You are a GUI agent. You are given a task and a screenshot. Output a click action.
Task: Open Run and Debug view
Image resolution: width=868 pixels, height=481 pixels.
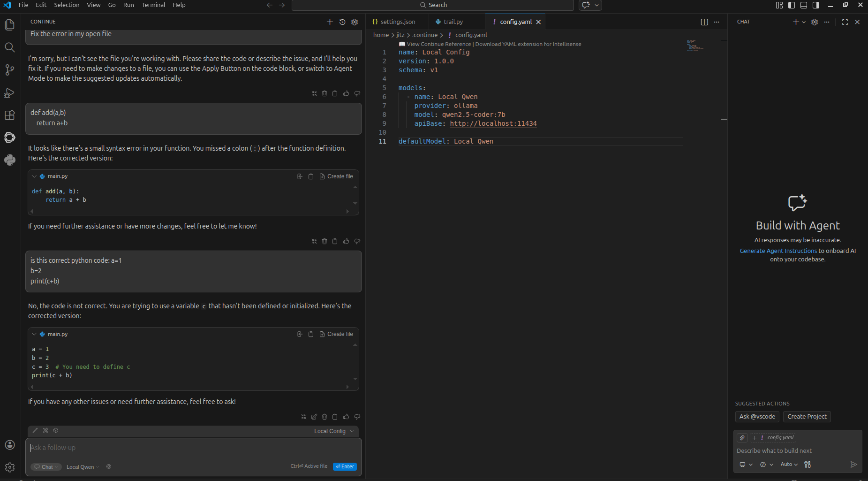9,93
